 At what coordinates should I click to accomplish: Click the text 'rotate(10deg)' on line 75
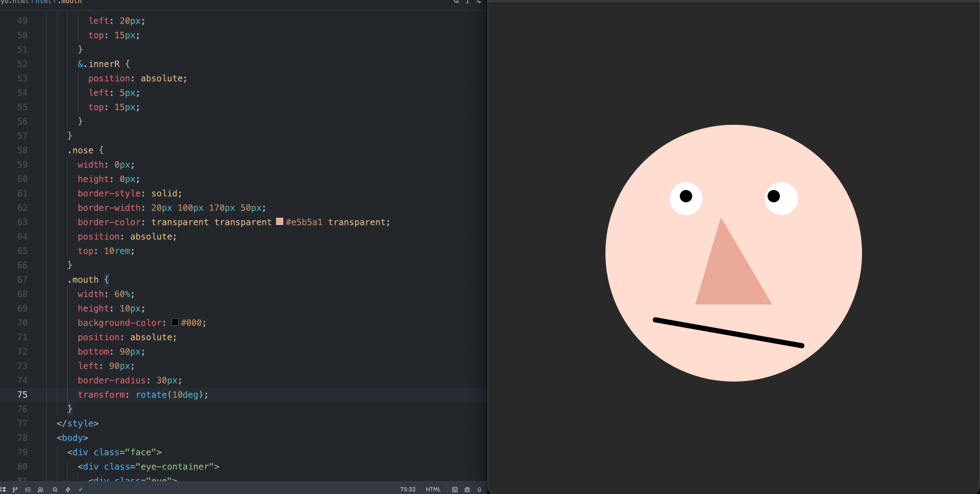coord(170,394)
